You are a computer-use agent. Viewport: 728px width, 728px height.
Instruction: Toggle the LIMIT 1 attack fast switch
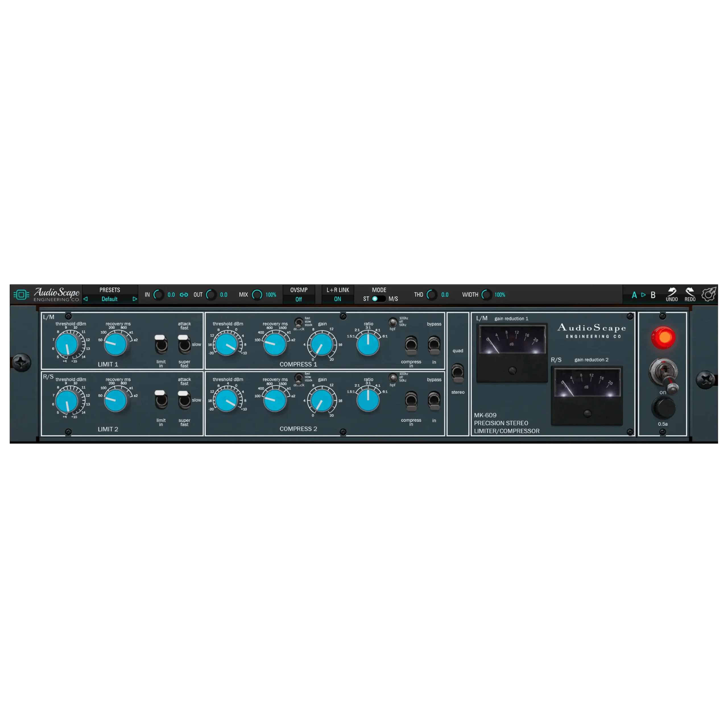(x=184, y=344)
